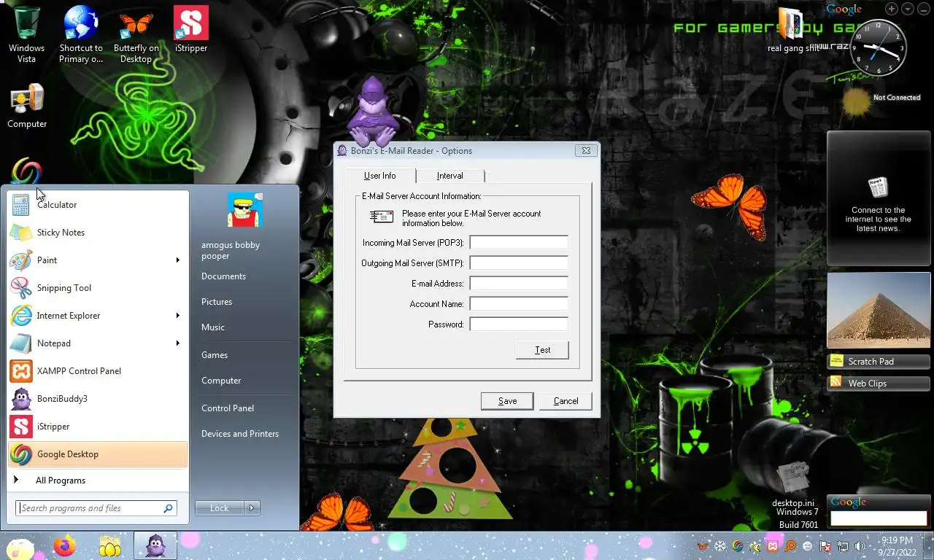Open Music from the Start menu
934x560 pixels.
[213, 327]
